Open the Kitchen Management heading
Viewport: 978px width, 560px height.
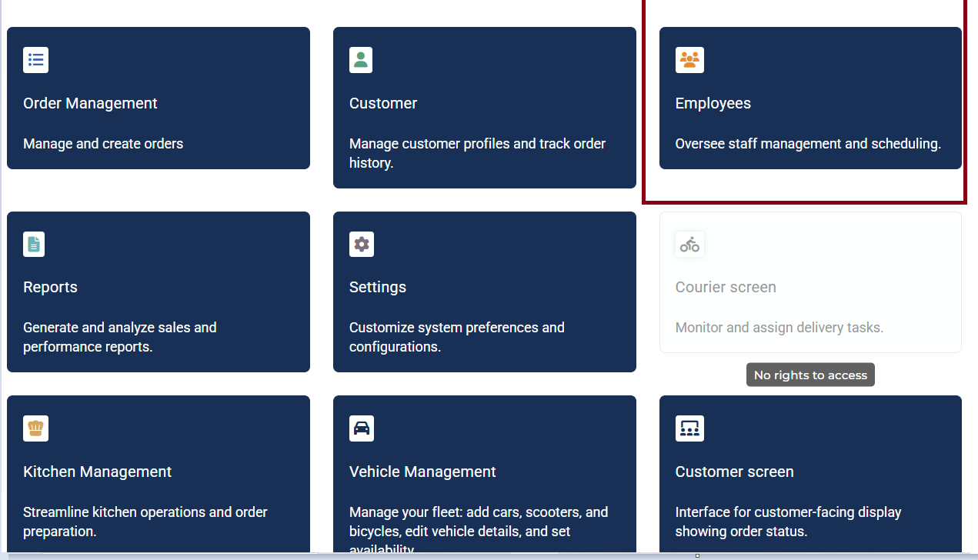click(97, 472)
